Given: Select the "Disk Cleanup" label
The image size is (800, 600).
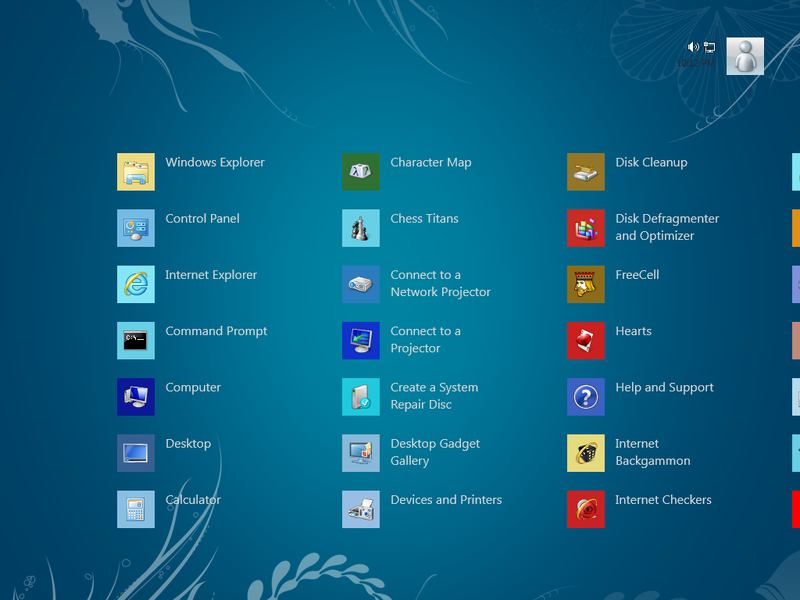Looking at the screenshot, I should 651,163.
